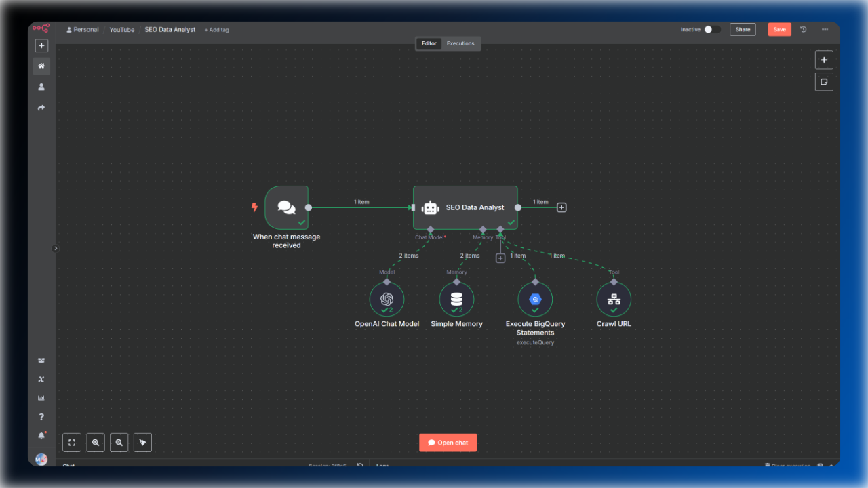Click the sidebar plus create button
The height and width of the screenshot is (488, 868).
click(41, 45)
